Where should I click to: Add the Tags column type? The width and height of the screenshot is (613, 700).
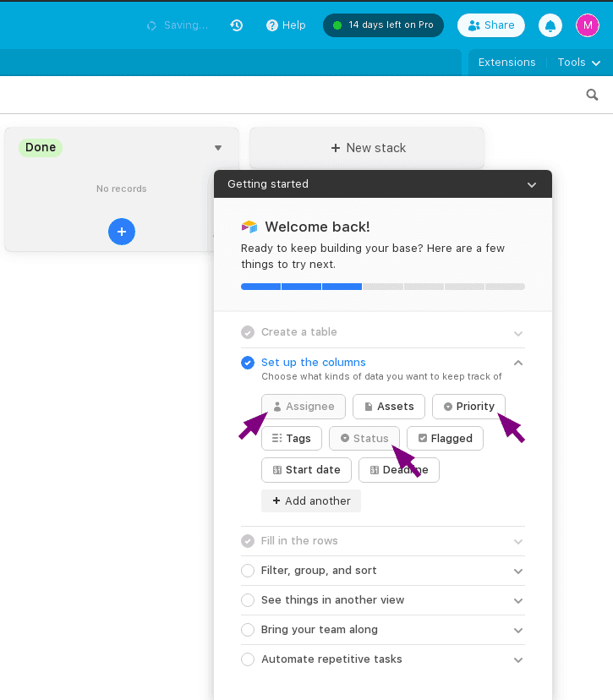[291, 438]
